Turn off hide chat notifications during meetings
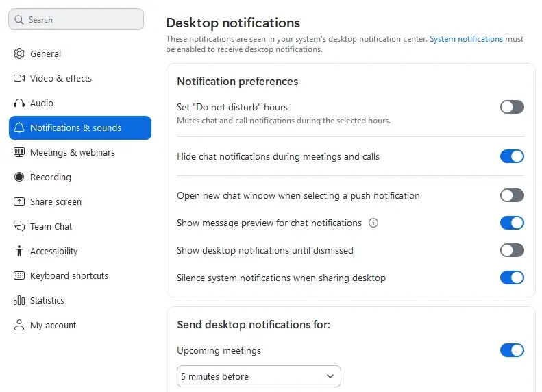The width and height of the screenshot is (542, 392). tap(512, 156)
